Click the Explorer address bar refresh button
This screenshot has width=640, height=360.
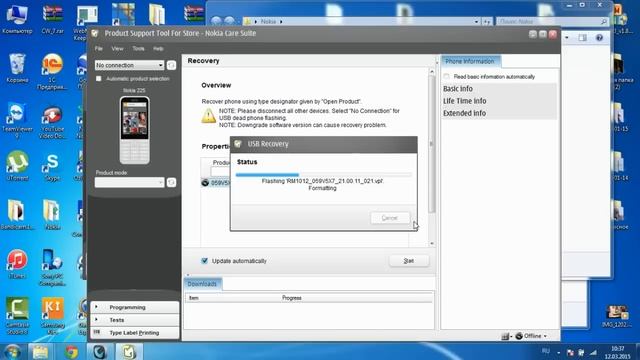click(487, 21)
